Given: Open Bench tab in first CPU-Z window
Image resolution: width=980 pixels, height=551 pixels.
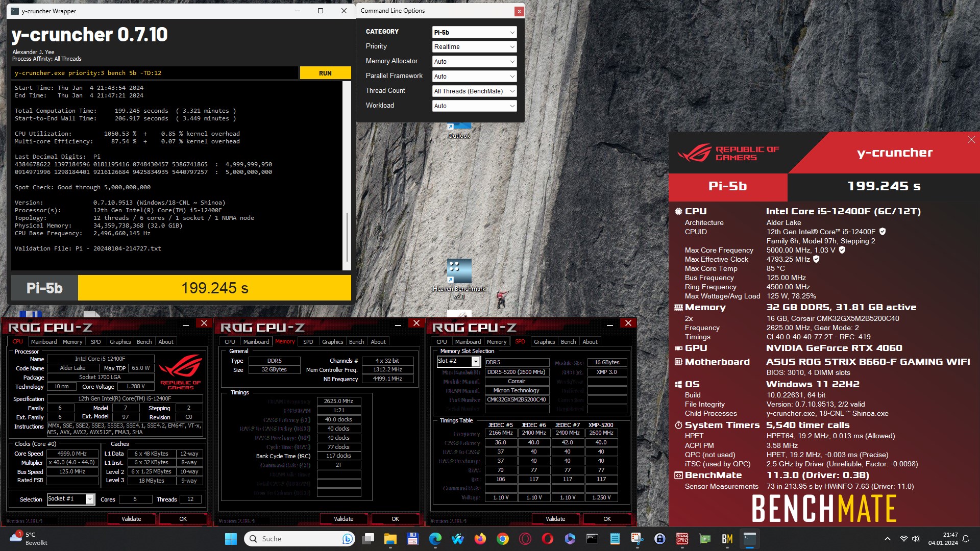Looking at the screenshot, I should (144, 342).
